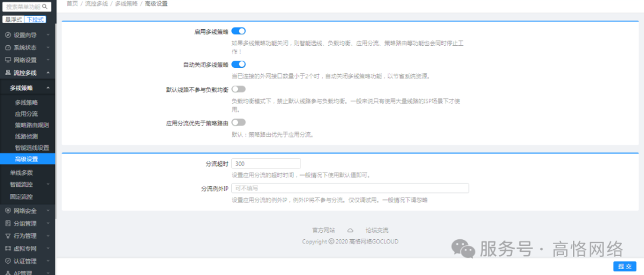644x275 pixels.
Task: Click the 提交 submit button
Action: tap(625, 266)
